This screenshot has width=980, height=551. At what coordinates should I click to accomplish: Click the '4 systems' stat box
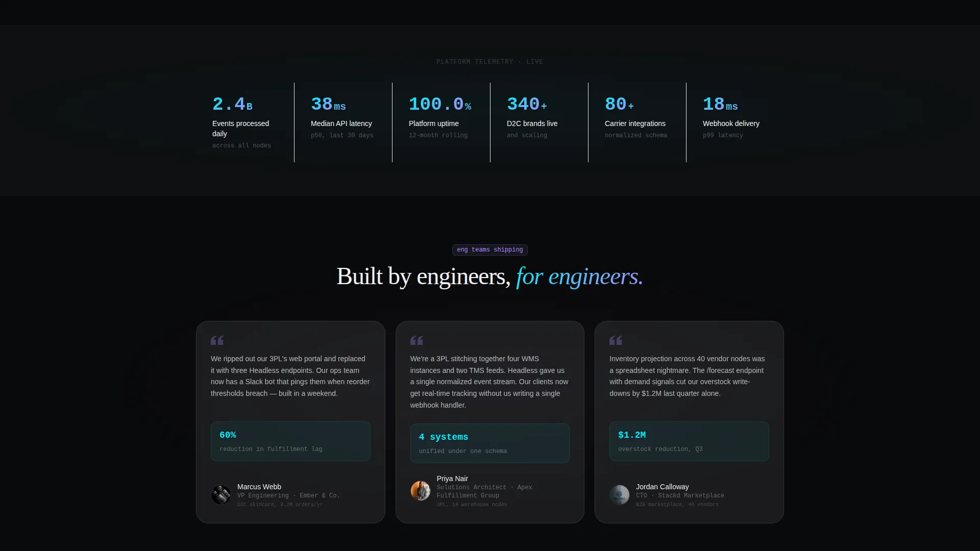click(490, 443)
